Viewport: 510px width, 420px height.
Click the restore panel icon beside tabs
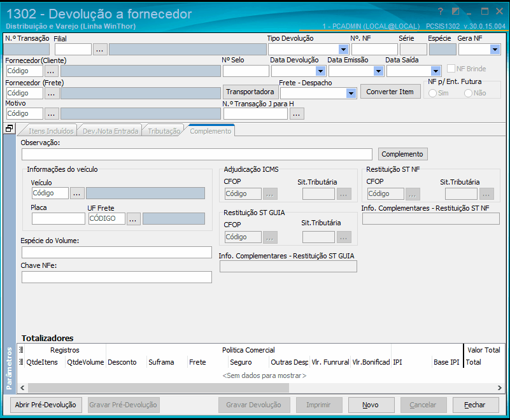pyautogui.click(x=10, y=129)
